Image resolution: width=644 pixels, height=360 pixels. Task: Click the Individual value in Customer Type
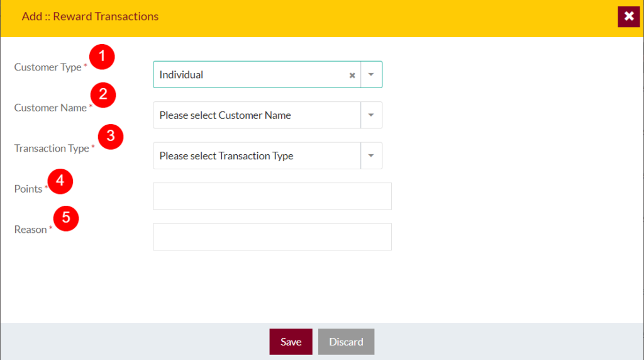[x=181, y=74]
